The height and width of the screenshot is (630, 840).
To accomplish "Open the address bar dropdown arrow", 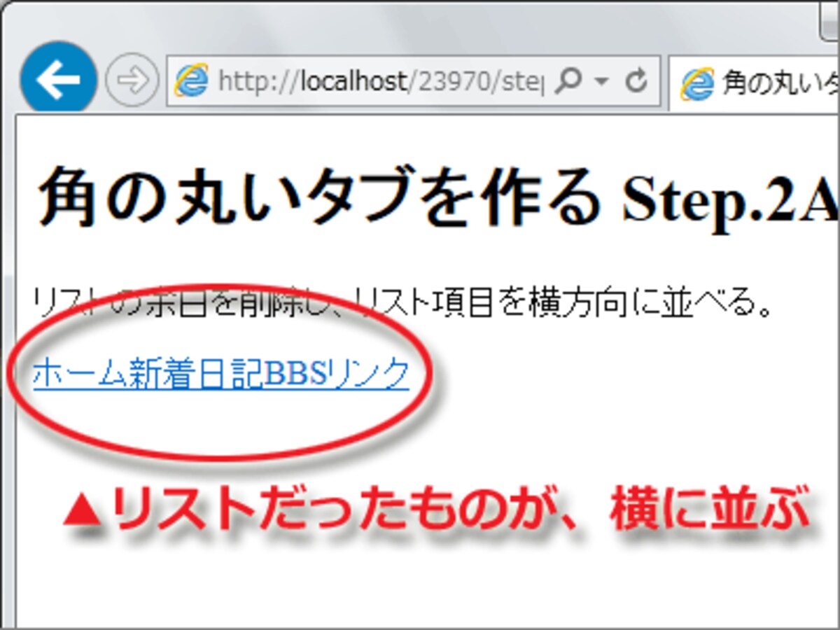I will [601, 83].
